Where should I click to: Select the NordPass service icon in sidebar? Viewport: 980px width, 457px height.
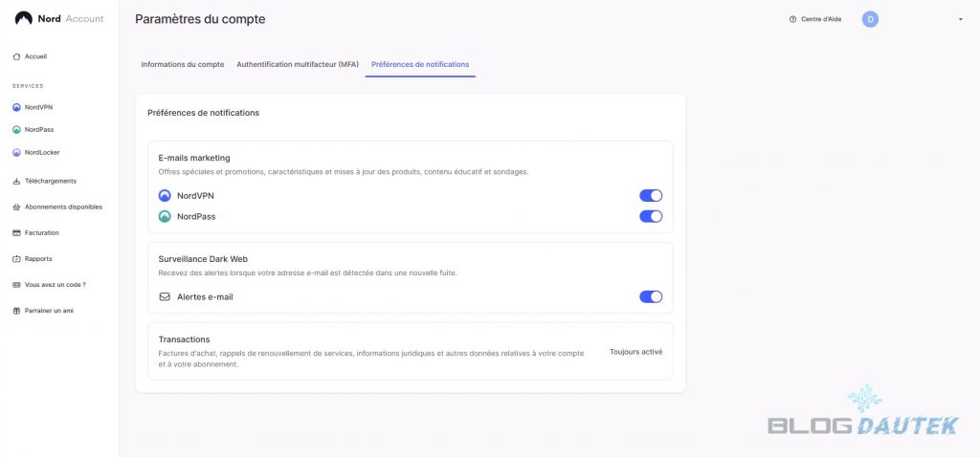pyautogui.click(x=16, y=129)
